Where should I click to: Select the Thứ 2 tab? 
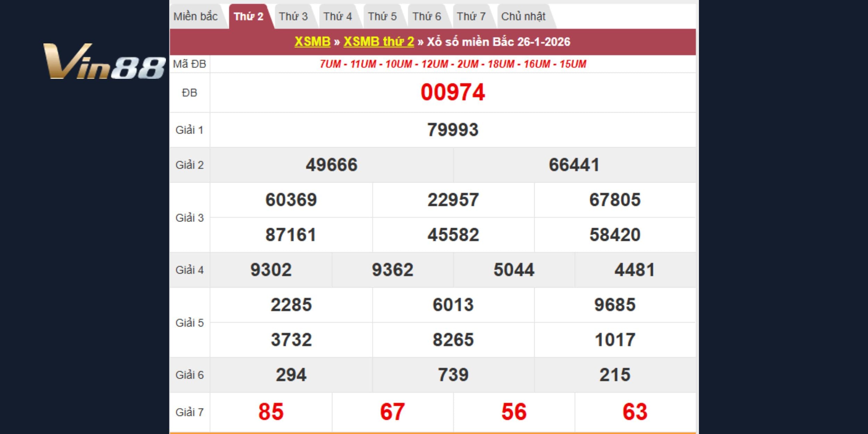[249, 16]
